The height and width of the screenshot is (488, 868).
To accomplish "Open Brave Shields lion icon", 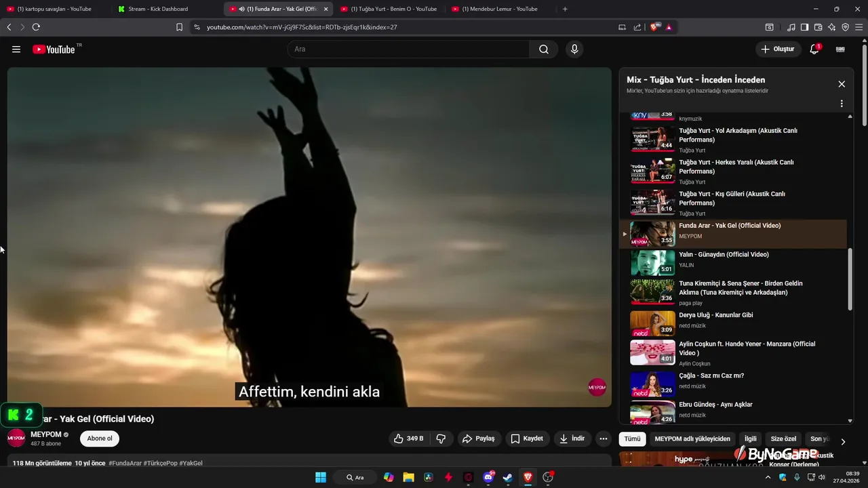I will [654, 27].
